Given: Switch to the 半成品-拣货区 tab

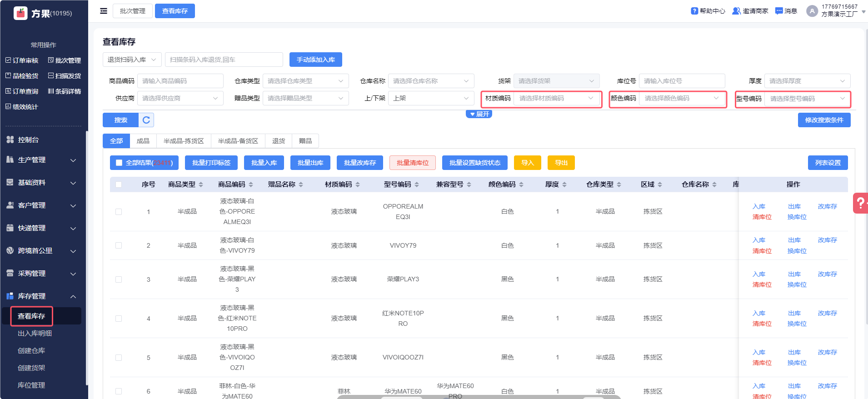Looking at the screenshot, I should pos(184,141).
